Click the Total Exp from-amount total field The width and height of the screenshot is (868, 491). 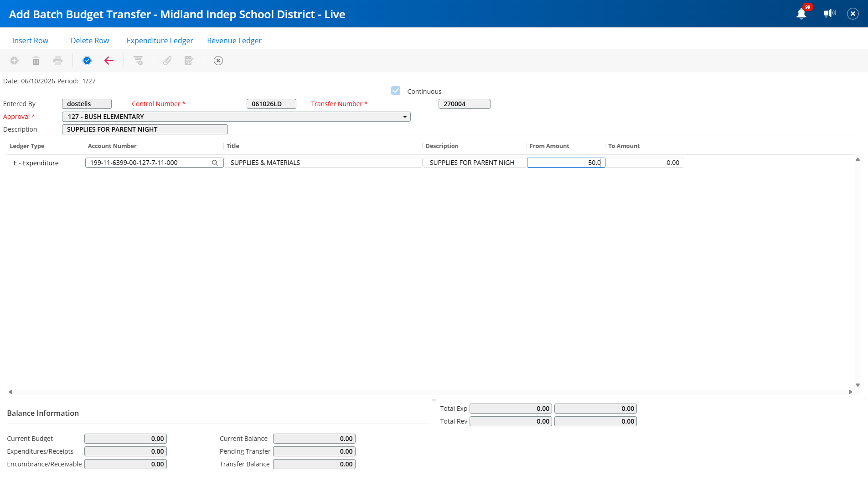[x=511, y=409]
